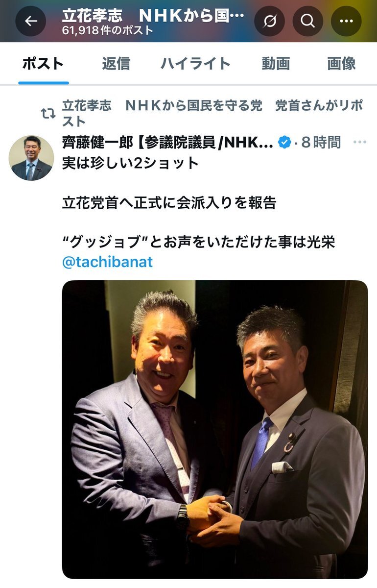
Task: Switch to the ハイライト tab
Action: coord(195,64)
